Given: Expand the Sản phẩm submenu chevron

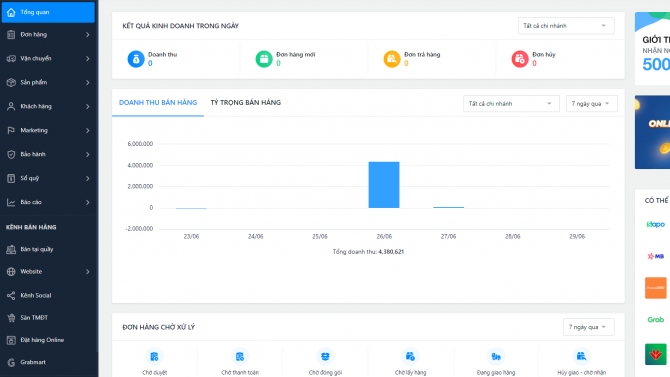Looking at the screenshot, I should click(x=88, y=82).
